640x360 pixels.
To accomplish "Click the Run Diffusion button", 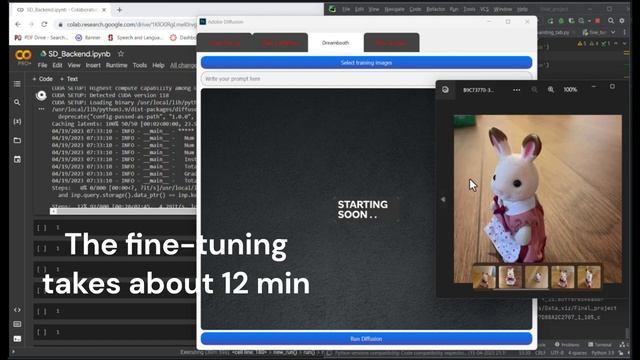I will [x=366, y=339].
